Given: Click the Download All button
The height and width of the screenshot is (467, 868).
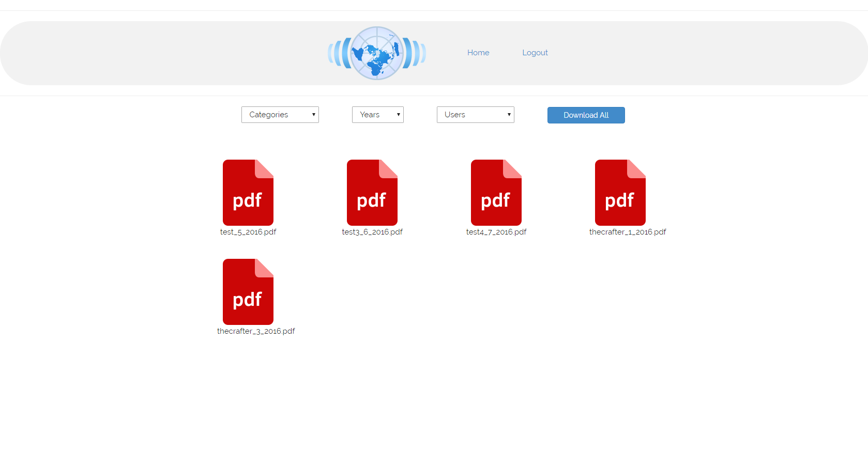Looking at the screenshot, I should pyautogui.click(x=586, y=115).
